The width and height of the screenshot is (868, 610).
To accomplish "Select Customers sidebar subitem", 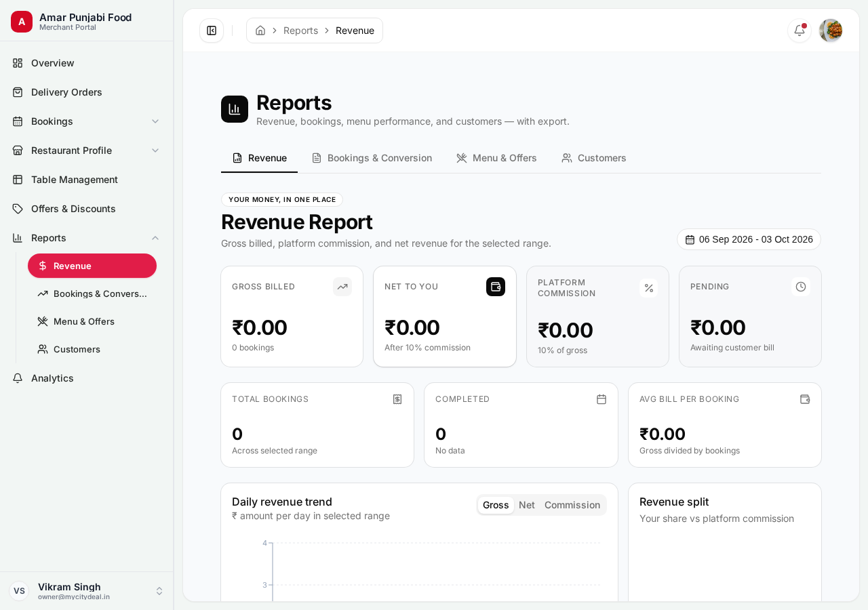I will click(x=92, y=349).
